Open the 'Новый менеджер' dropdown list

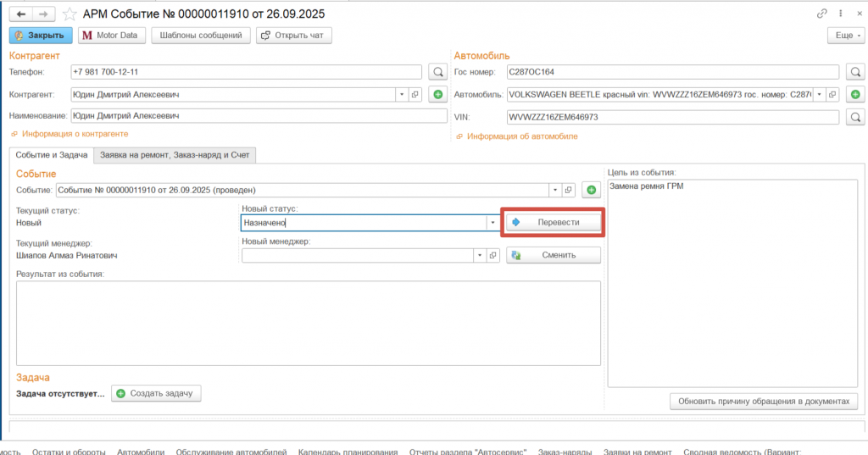pyautogui.click(x=480, y=255)
